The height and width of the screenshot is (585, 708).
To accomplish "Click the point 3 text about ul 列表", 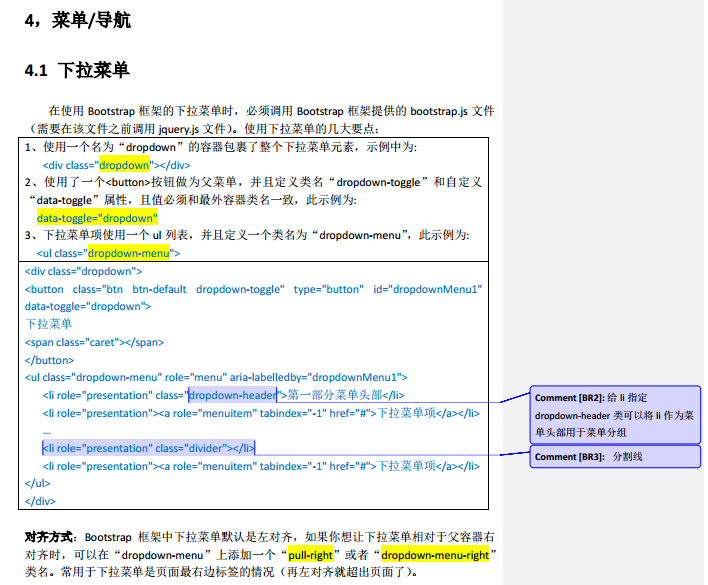I will (247, 235).
